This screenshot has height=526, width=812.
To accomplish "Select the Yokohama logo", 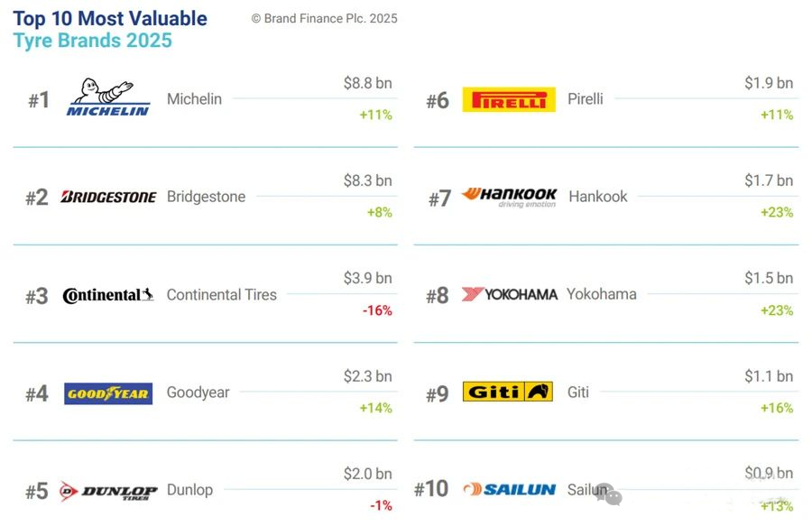I will point(510,295).
